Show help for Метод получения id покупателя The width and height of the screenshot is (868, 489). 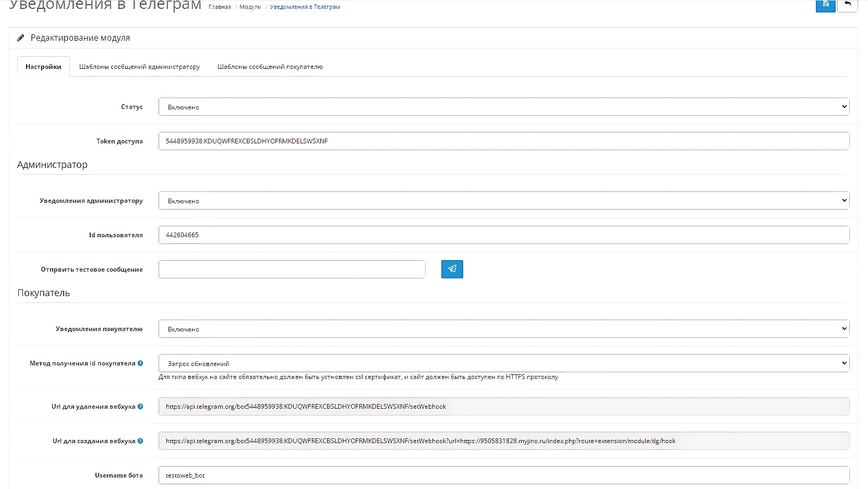[x=140, y=363]
